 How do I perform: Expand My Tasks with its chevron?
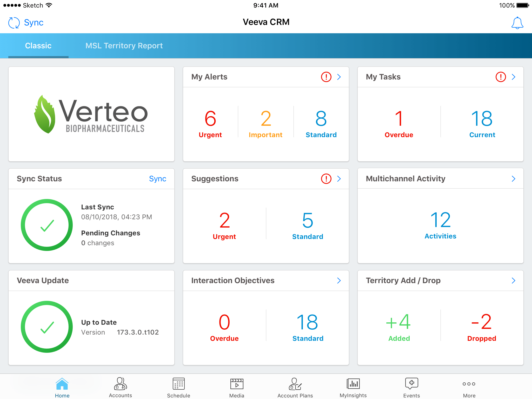click(514, 77)
